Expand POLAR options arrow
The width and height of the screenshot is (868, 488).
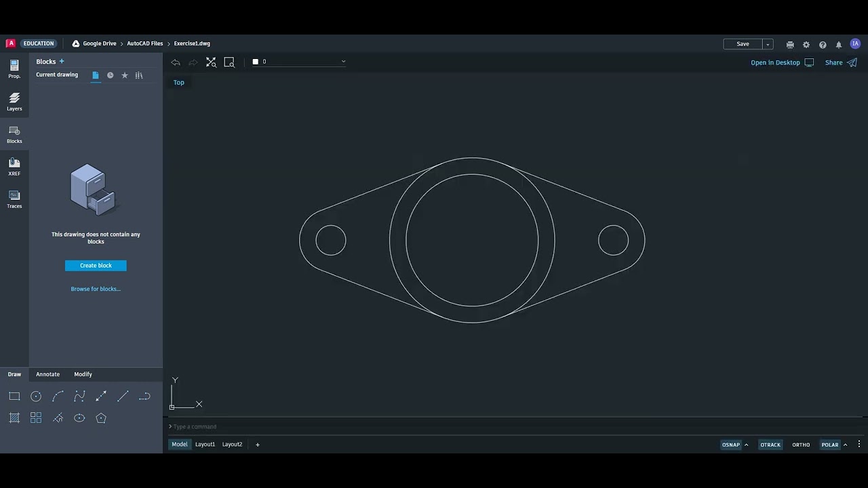tap(845, 445)
